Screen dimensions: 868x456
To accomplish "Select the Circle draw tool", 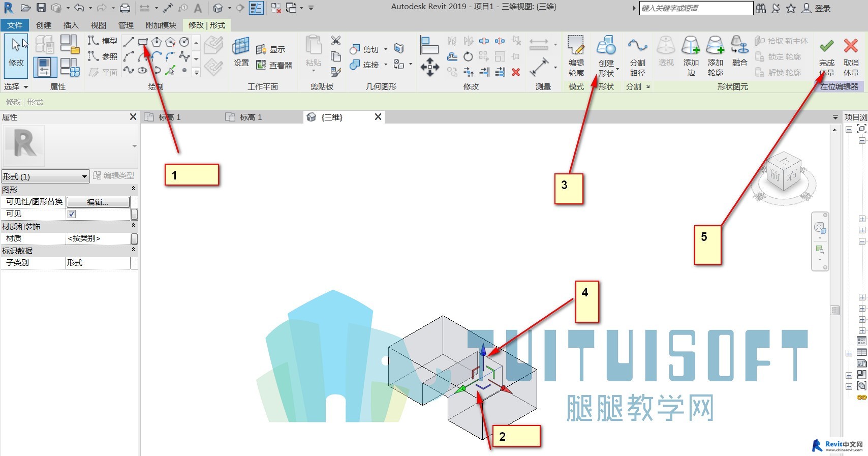I will tap(184, 42).
